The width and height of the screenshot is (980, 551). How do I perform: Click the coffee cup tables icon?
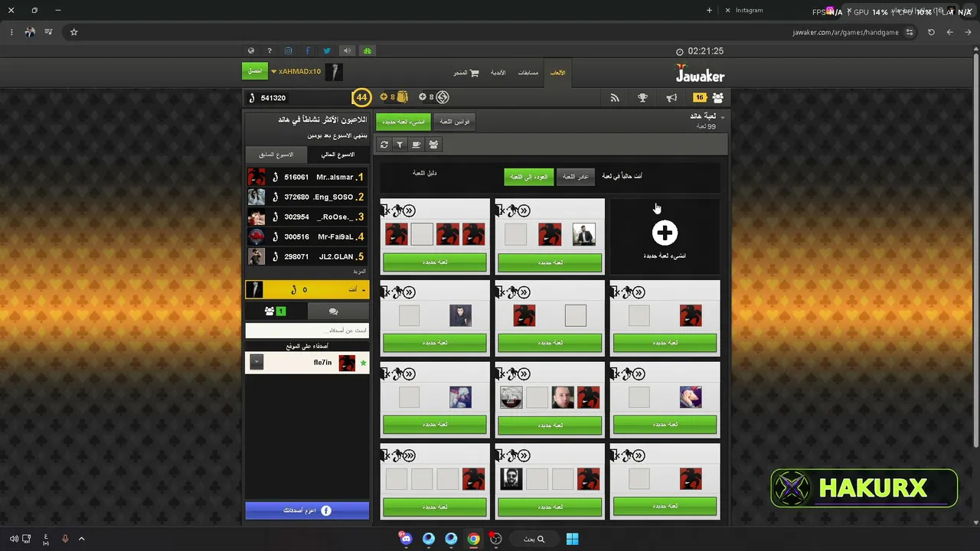pyautogui.click(x=416, y=145)
